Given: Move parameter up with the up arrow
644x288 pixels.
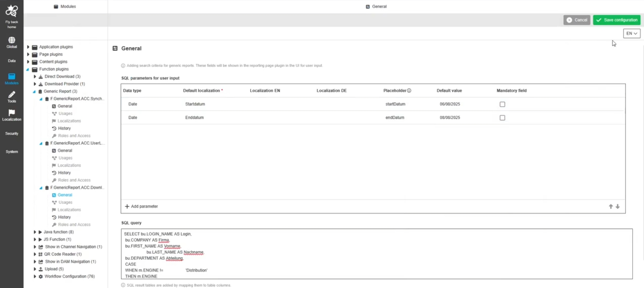Looking at the screenshot, I should pyautogui.click(x=610, y=206).
